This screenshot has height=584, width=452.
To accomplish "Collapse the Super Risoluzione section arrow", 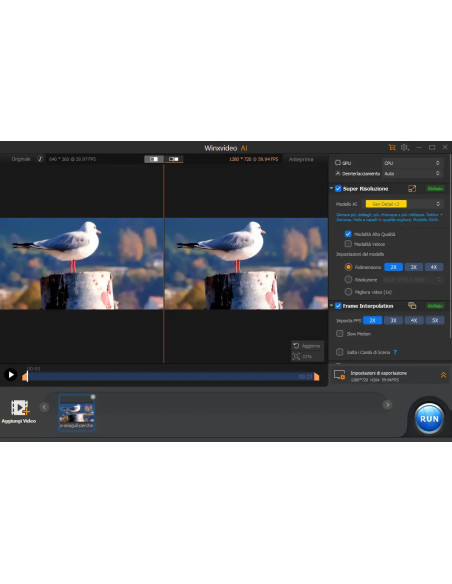I will tap(331, 188).
